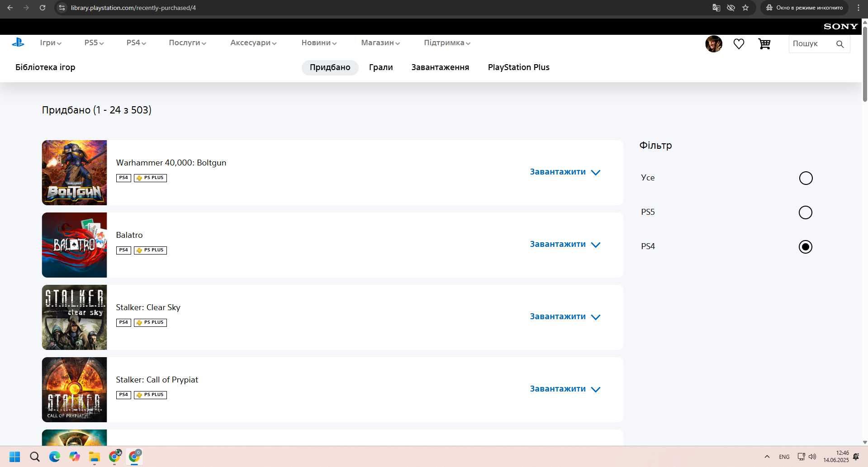Screen dimensions: 868x467
Task: Open the Balatro title link
Action: [x=129, y=235]
